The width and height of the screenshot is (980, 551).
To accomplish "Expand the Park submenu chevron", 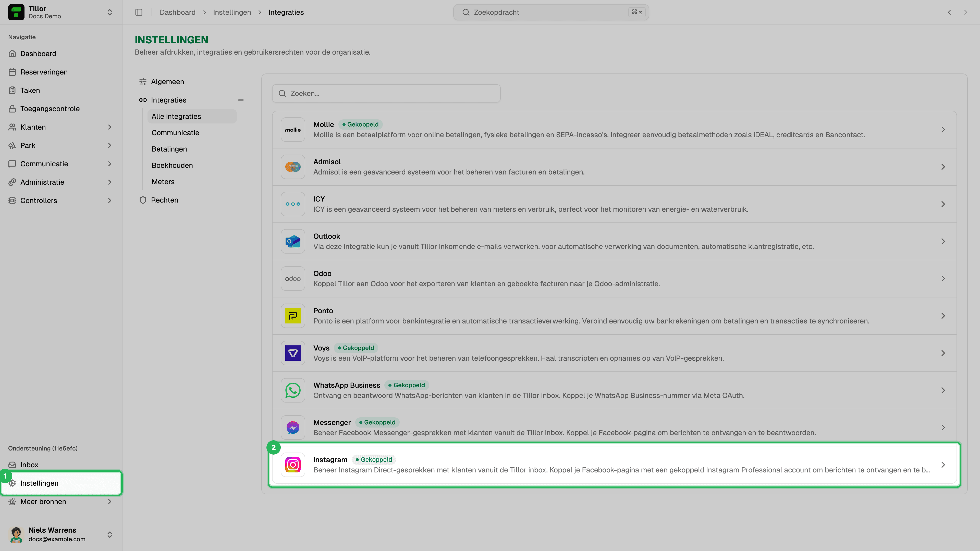I will coord(109,146).
